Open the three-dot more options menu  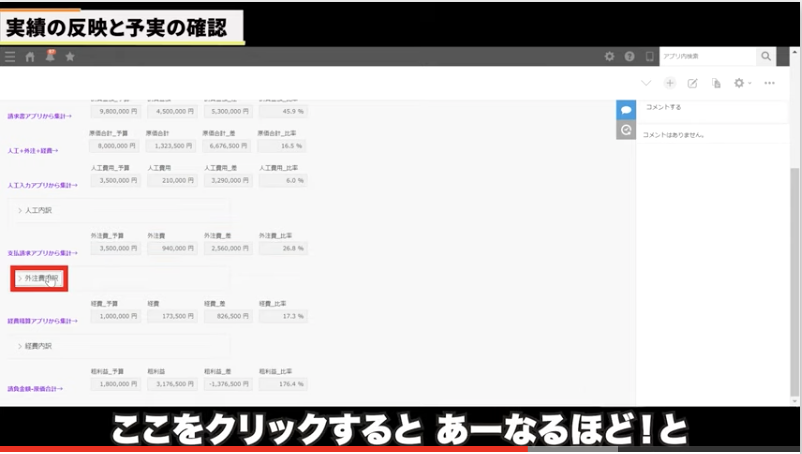[x=769, y=83]
